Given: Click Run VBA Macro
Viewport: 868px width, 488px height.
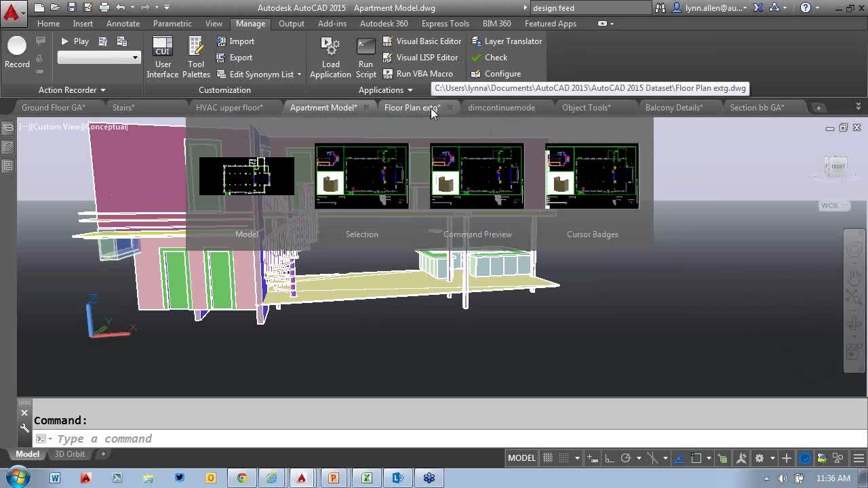Looking at the screenshot, I should point(418,74).
